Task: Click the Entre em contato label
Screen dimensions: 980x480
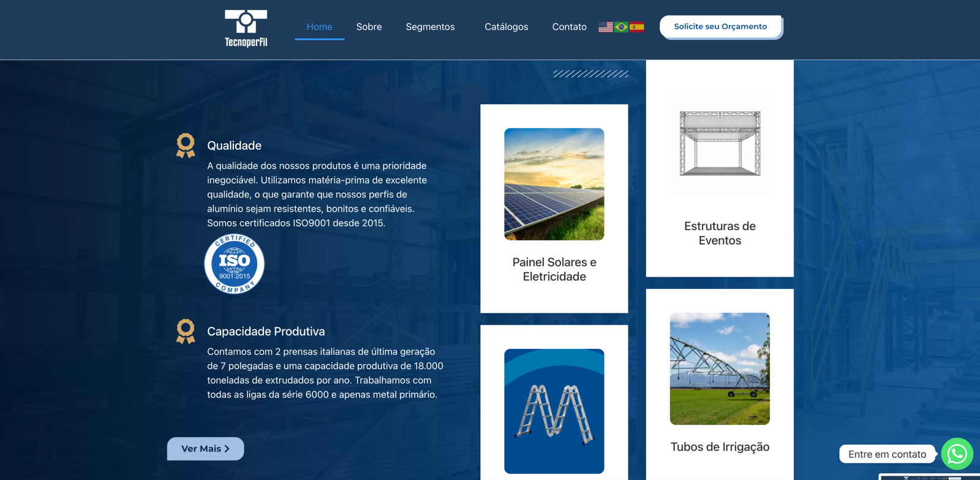Action: (886, 454)
